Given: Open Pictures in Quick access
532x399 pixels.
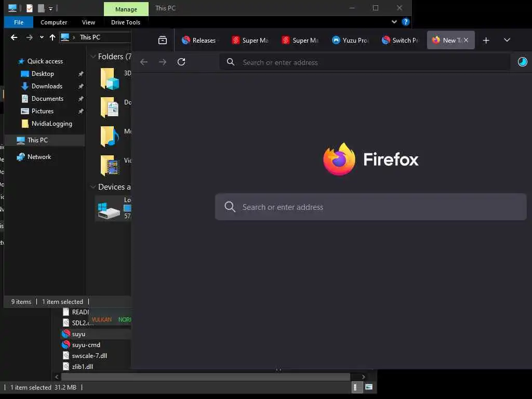Looking at the screenshot, I should click(43, 111).
